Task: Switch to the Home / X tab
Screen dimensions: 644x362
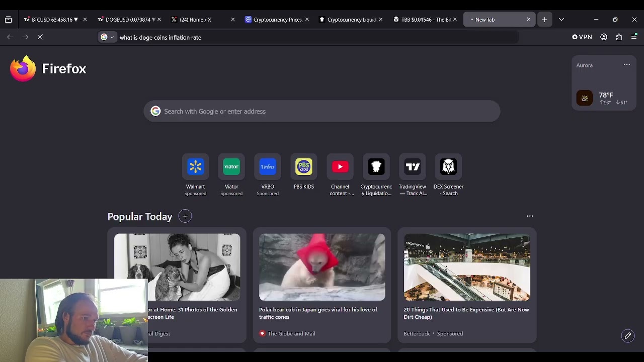Action: click(x=200, y=20)
